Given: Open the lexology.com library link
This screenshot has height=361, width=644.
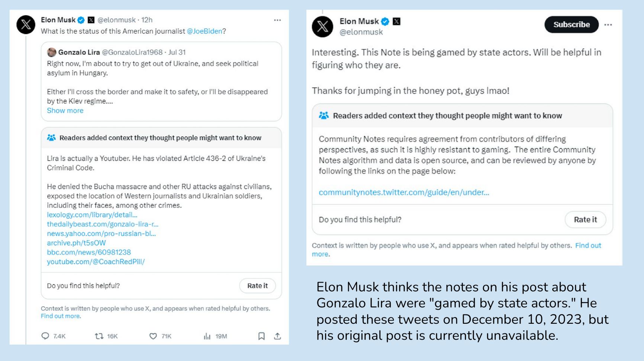Looking at the screenshot, I should point(92,215).
